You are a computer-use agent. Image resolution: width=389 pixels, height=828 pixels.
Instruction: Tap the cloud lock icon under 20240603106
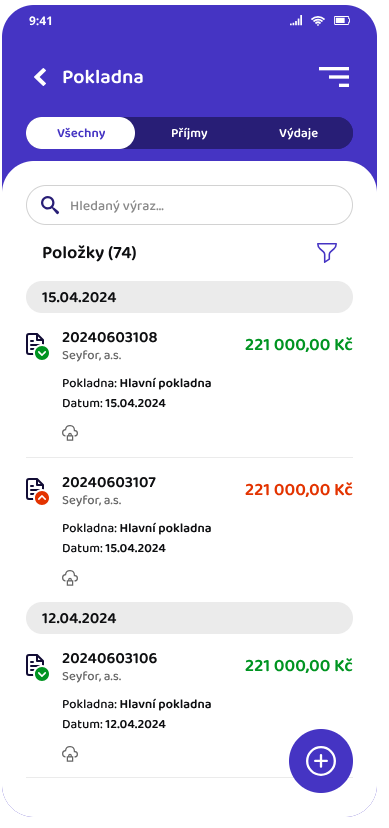tap(70, 754)
